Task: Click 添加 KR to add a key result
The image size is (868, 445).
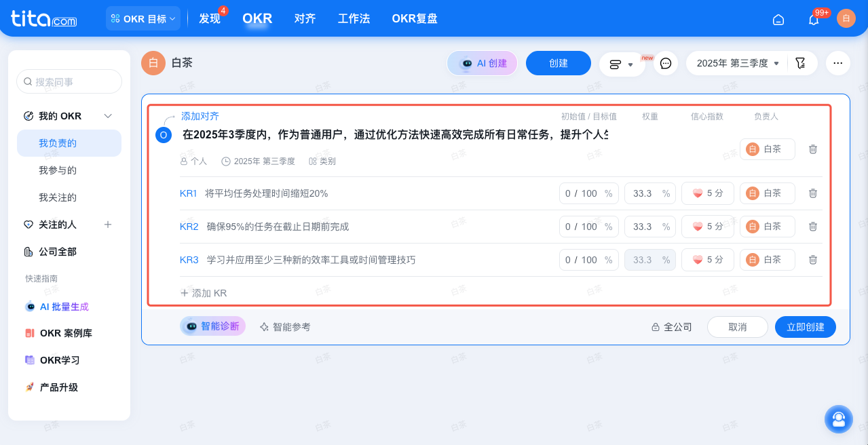Action: click(x=206, y=292)
